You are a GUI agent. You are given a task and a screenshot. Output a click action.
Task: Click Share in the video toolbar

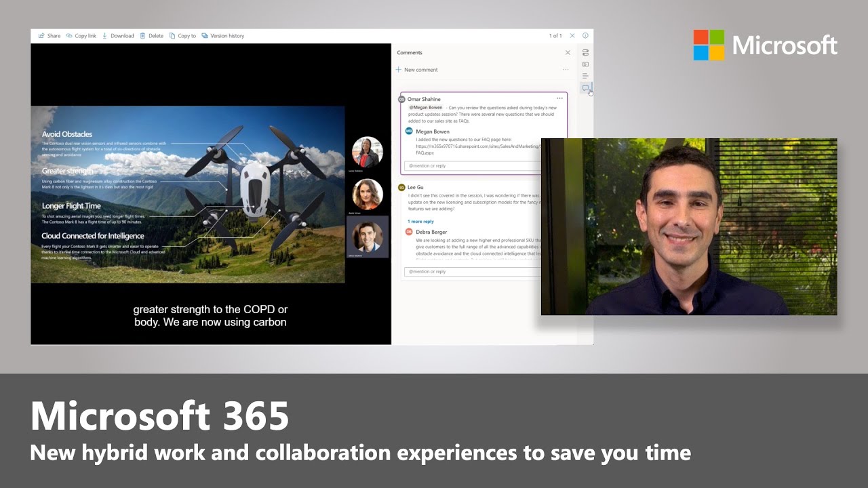click(50, 36)
